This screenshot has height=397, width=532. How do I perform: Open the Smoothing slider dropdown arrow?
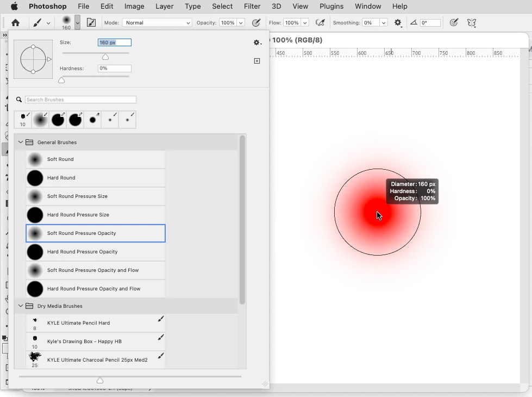pos(384,23)
